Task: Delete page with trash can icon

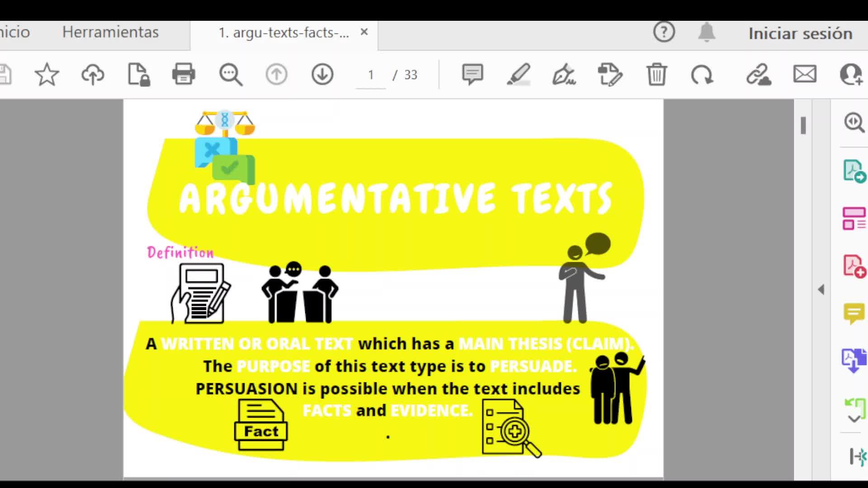Action: coord(656,75)
